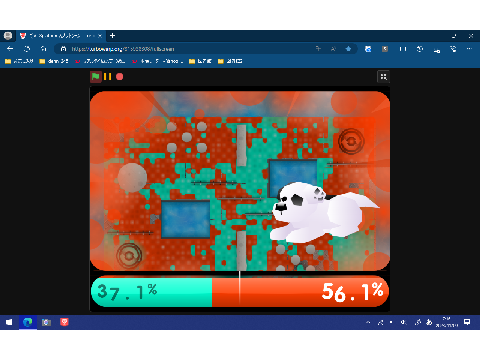This screenshot has width=480, height=360.
Task: Go back to the previous page
Action: coord(10,49)
